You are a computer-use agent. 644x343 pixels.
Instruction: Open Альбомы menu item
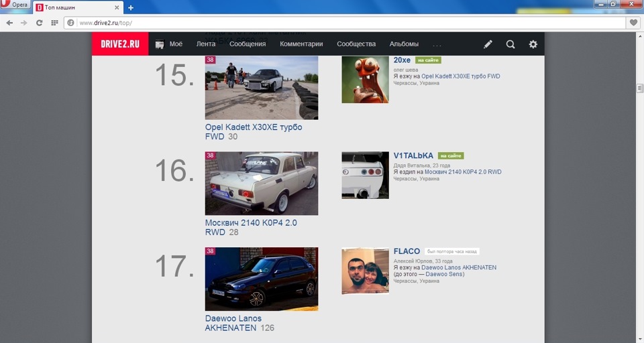(404, 44)
